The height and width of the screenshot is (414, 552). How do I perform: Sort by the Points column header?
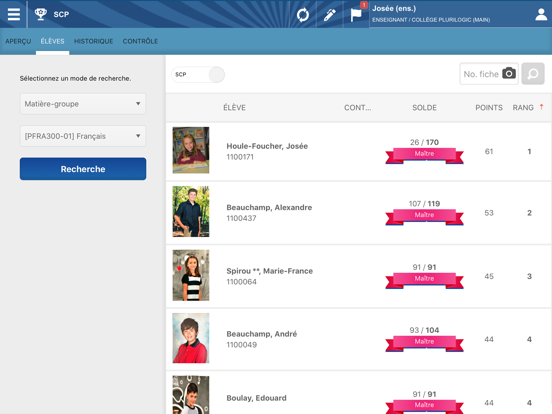click(x=489, y=108)
